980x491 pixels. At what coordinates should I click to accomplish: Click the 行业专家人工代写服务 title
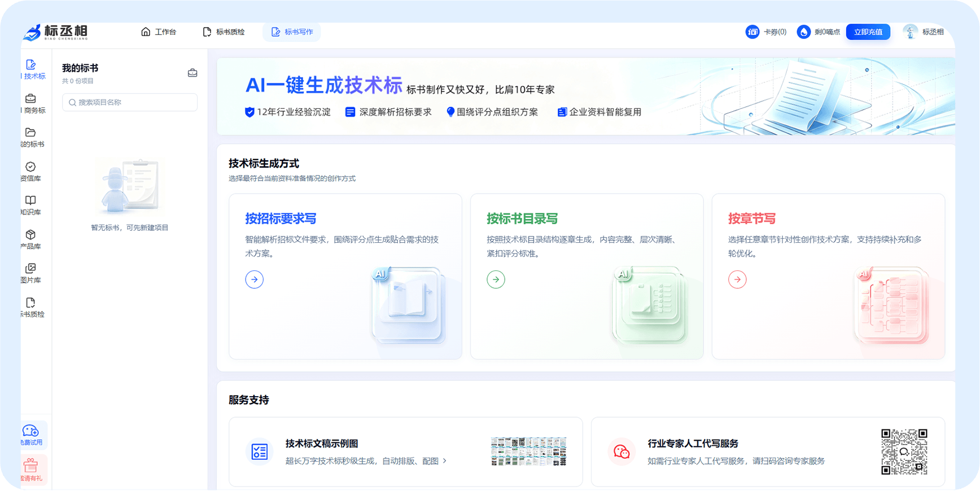(693, 444)
